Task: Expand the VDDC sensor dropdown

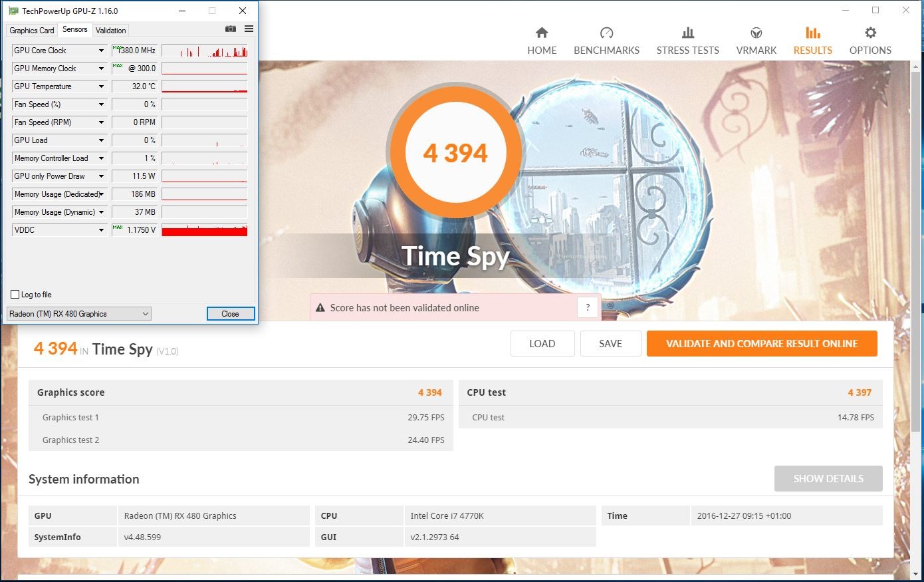Action: click(x=101, y=230)
